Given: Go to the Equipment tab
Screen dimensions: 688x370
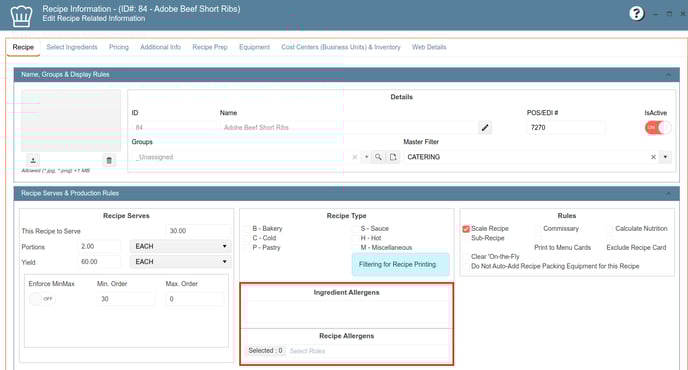Looking at the screenshot, I should click(x=254, y=47).
